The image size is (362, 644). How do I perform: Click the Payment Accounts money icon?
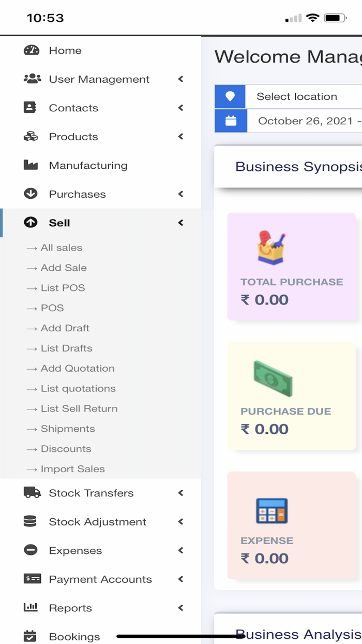31,579
